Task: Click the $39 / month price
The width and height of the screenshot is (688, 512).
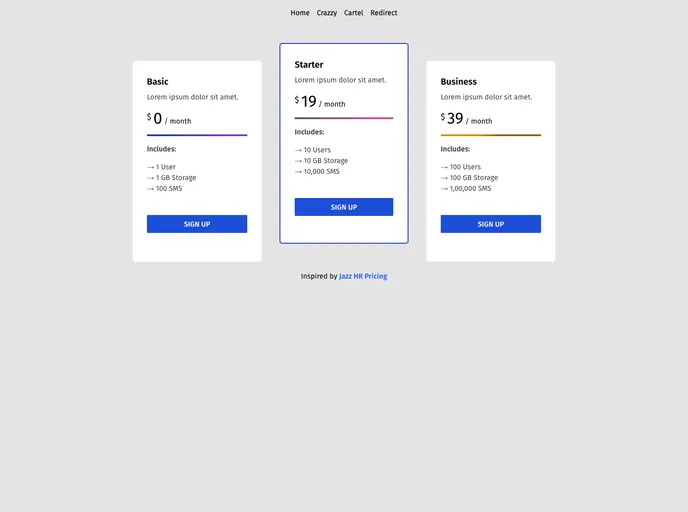Action: click(466, 119)
